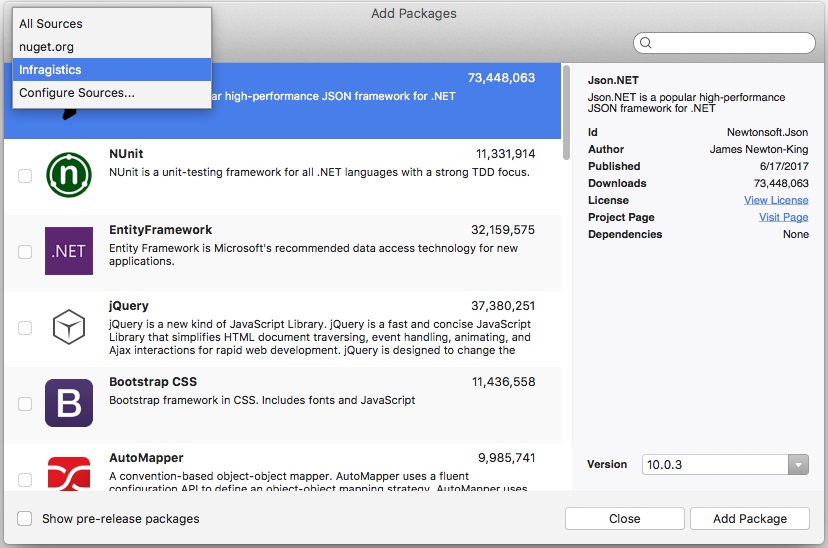Click the Newtonsoft.Json Id value
Screen dimensions: 828x548
pyautogui.click(x=767, y=132)
